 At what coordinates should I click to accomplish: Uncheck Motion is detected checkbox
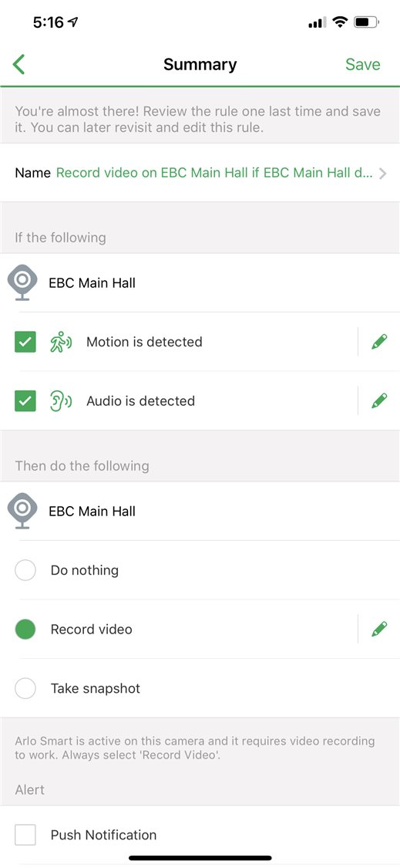point(25,342)
